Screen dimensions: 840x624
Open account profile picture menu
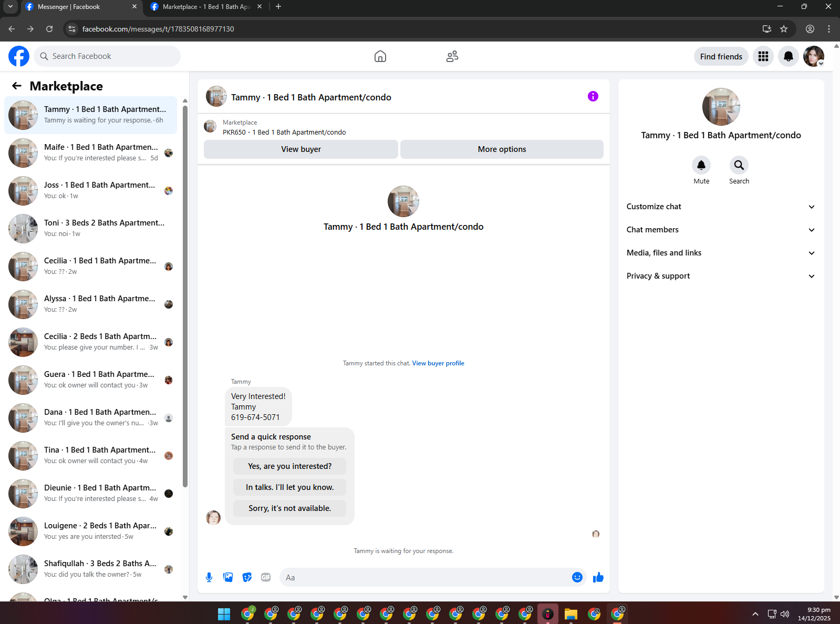tap(814, 56)
